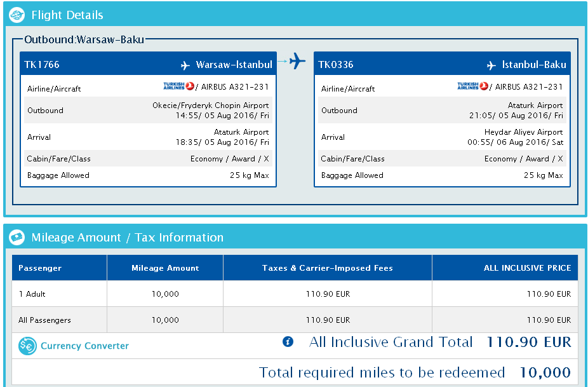Open the Currency Converter link
Image resolution: width=588 pixels, height=387 pixels.
point(84,346)
